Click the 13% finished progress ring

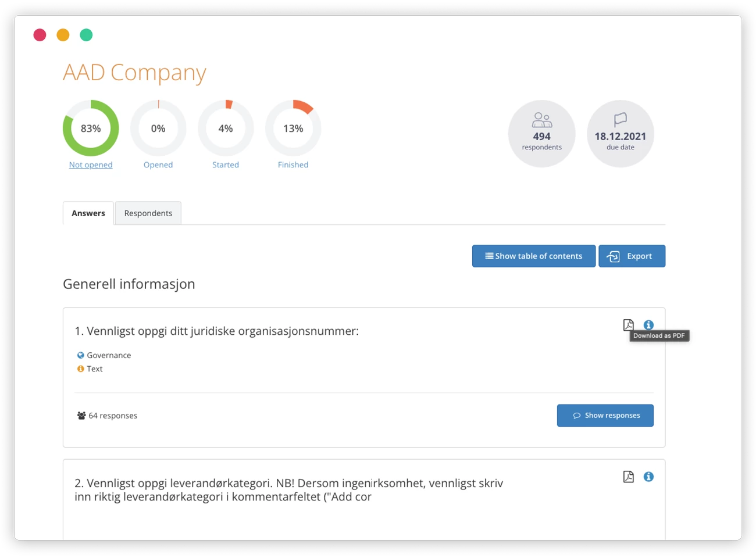(x=293, y=128)
